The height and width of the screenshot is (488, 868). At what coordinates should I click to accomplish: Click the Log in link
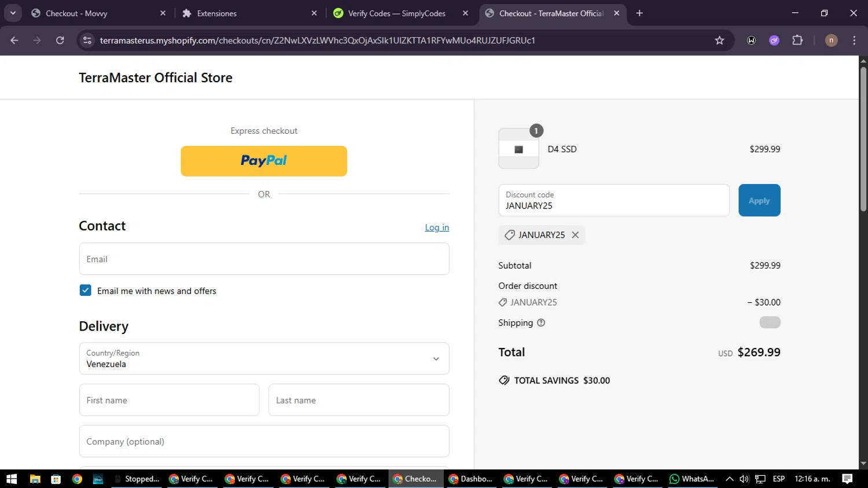(437, 228)
